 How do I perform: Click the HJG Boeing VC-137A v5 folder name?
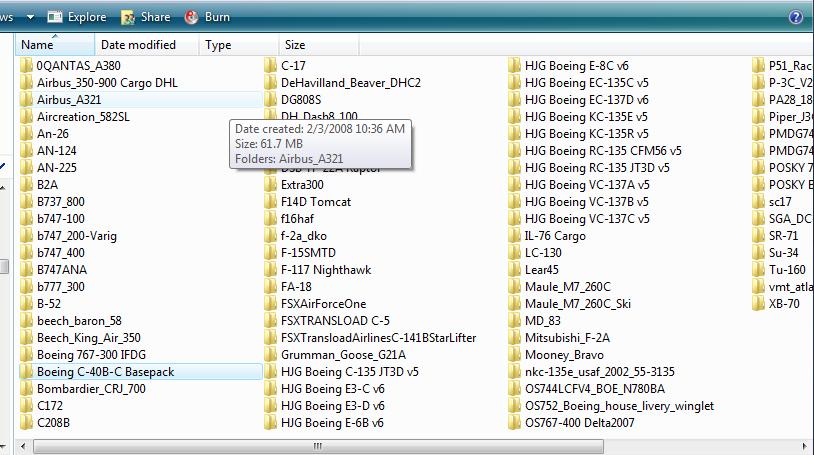point(587,185)
